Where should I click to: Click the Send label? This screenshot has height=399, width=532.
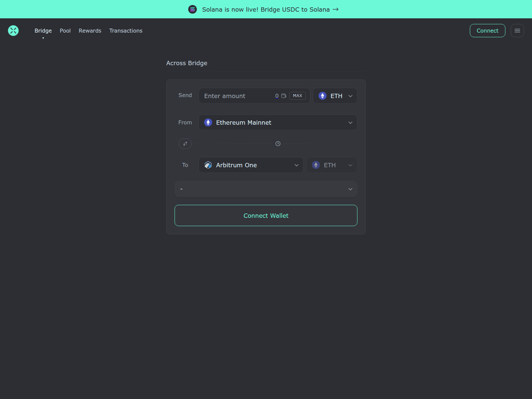tap(185, 95)
